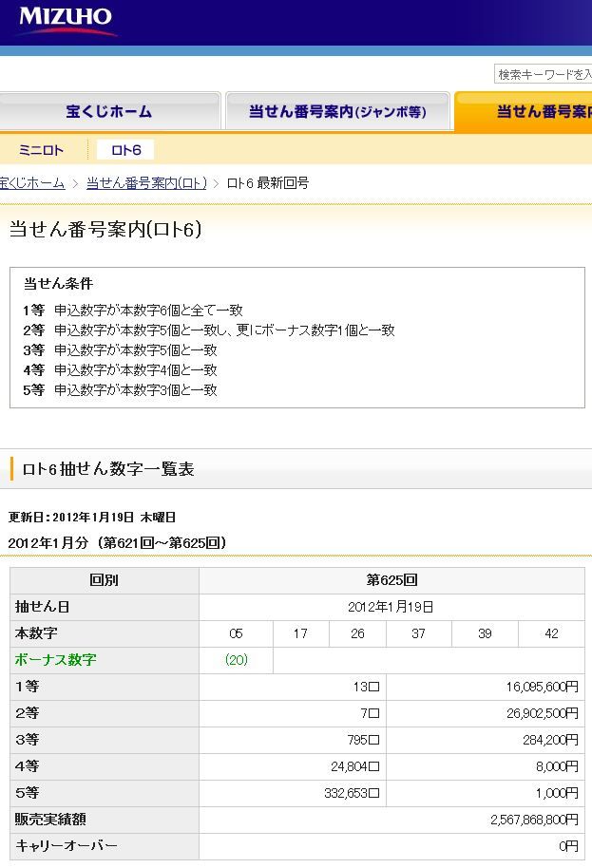The image size is (592, 868).
Task: Click the 5等 condition 本数字3個と一致
Action: pos(120,389)
